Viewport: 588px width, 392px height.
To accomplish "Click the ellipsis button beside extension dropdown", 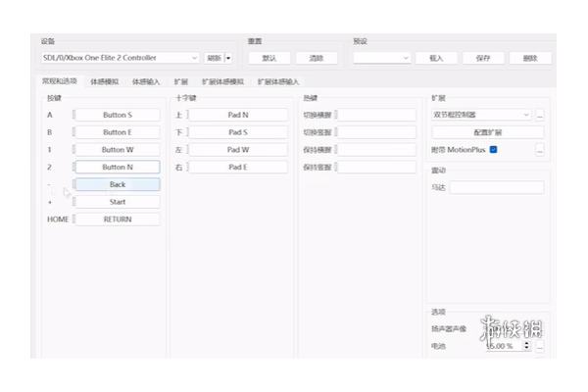I will click(540, 115).
